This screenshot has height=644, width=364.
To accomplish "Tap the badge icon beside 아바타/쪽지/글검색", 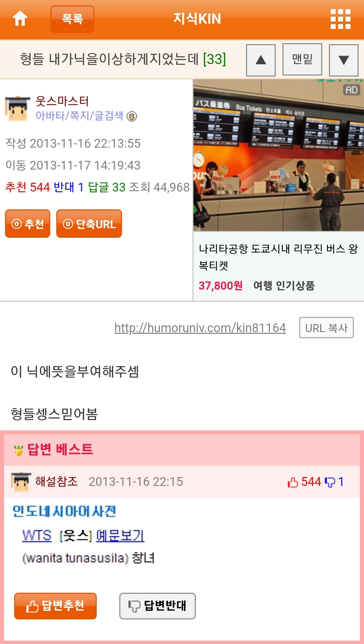I will pyautogui.click(x=132, y=117).
